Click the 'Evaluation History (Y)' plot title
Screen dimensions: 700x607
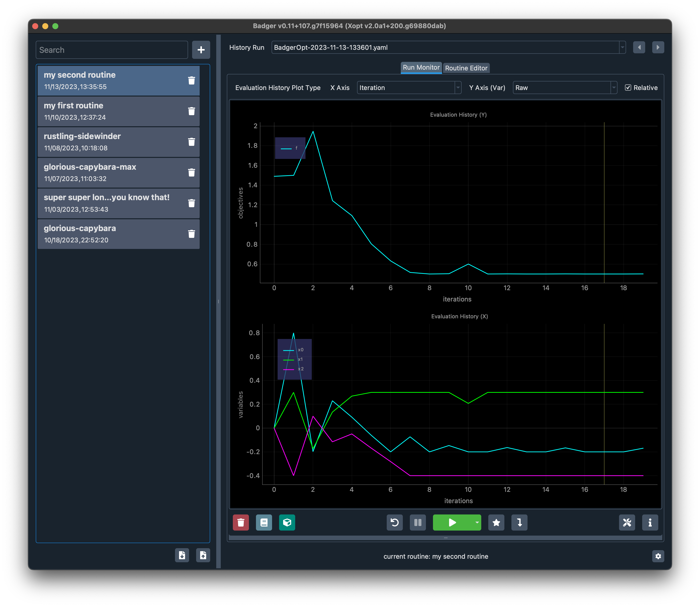[458, 115]
